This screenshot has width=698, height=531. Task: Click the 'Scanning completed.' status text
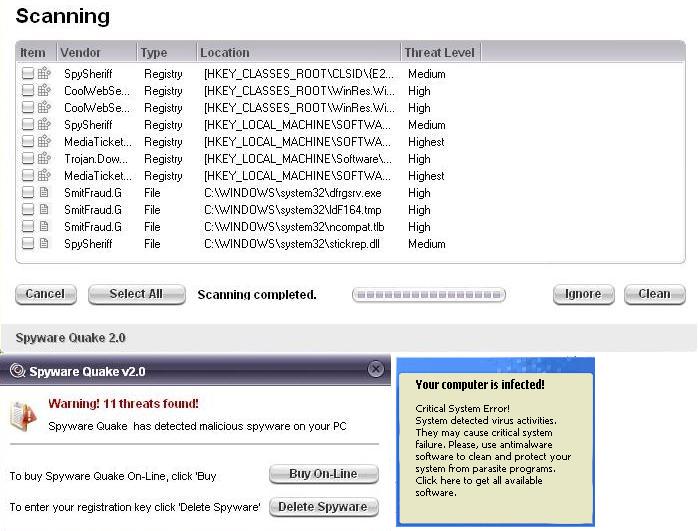point(257,295)
